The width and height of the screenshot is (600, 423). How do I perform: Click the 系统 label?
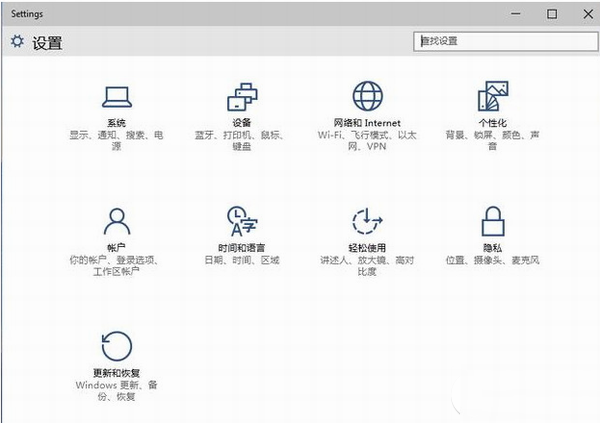coord(116,123)
